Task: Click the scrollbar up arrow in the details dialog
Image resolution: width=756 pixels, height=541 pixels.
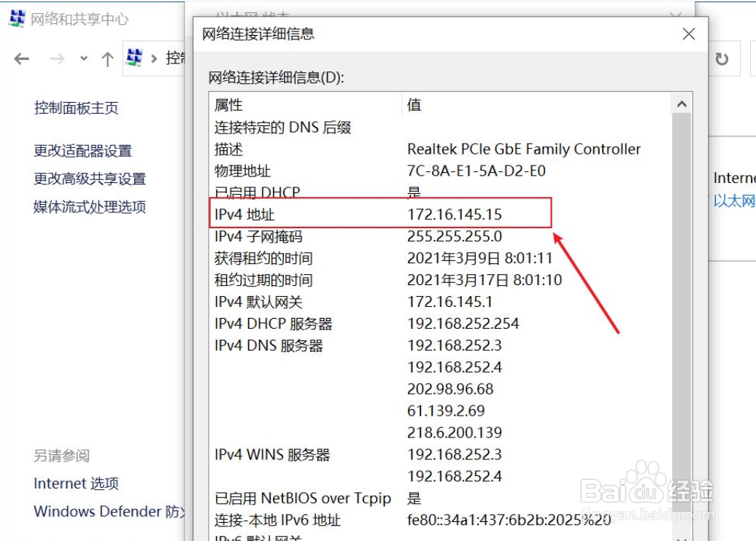Action: pyautogui.click(x=682, y=103)
